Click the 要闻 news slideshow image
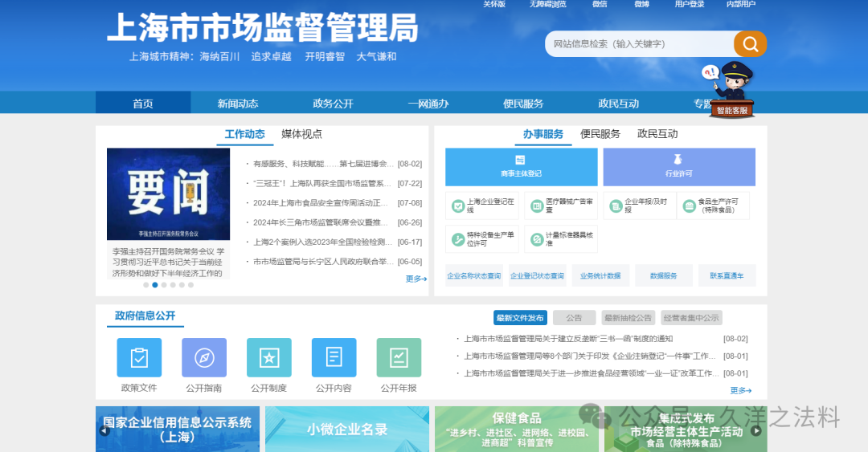 (168, 193)
